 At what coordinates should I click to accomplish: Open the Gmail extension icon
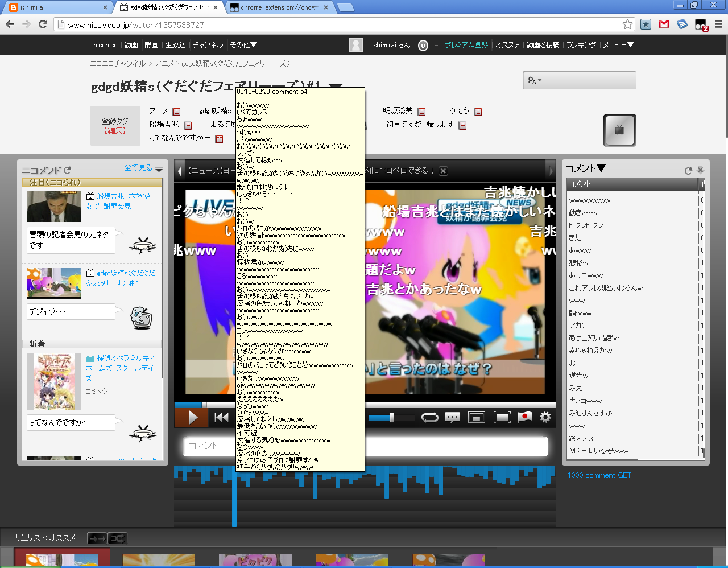pos(664,24)
